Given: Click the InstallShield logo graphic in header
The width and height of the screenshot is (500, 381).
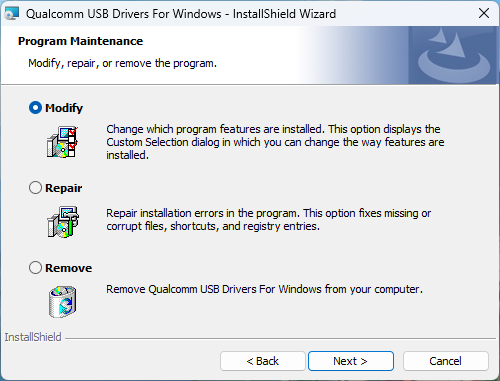Looking at the screenshot, I should pyautogui.click(x=454, y=55).
